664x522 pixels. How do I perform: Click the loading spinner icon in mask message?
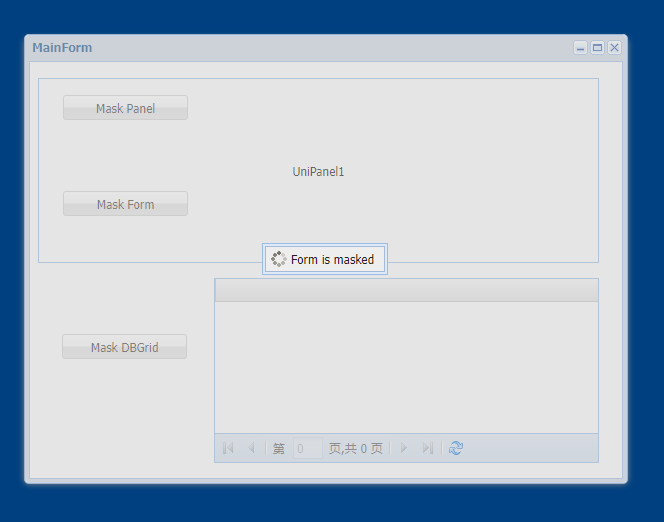tap(278, 259)
